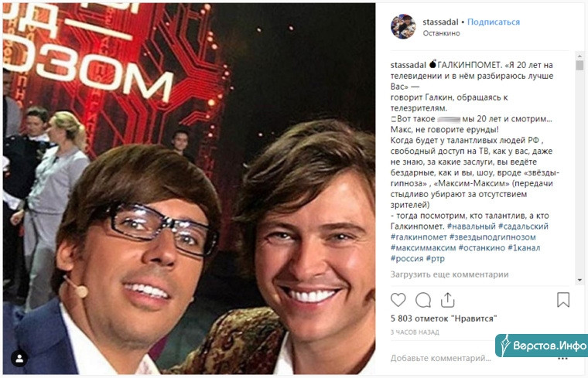Open the #1канал hashtag
The width and height of the screenshot is (588, 378).
point(524,247)
